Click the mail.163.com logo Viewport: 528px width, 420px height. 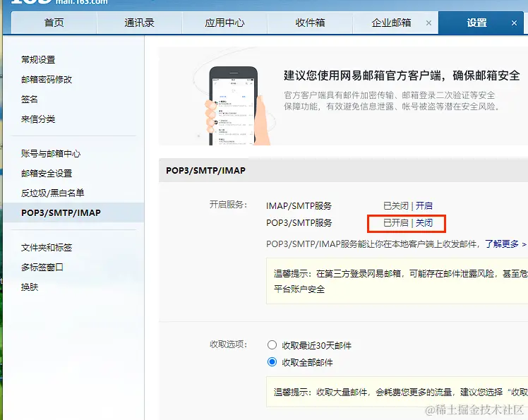point(59,1)
